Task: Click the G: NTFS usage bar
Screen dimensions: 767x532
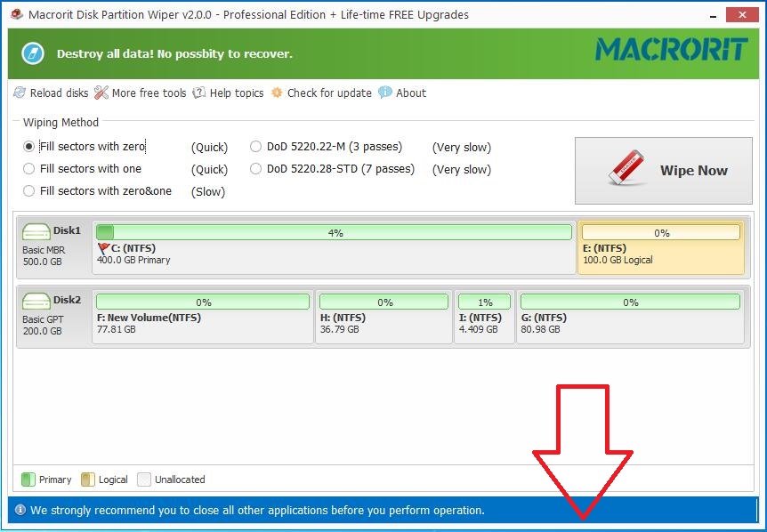Action: [x=630, y=302]
